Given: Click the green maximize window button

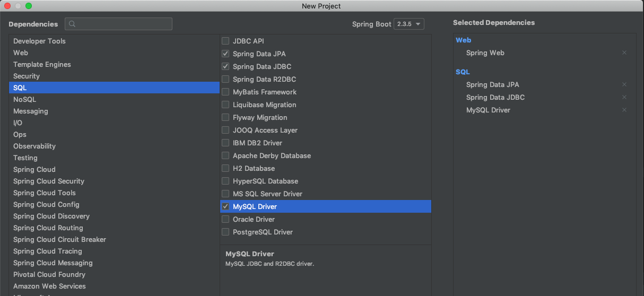Looking at the screenshot, I should point(29,6).
